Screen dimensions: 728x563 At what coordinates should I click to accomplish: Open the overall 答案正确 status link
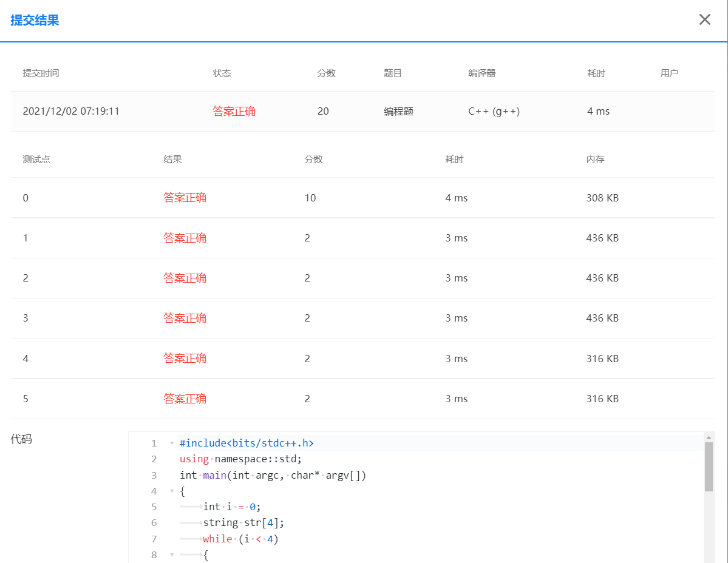point(235,111)
